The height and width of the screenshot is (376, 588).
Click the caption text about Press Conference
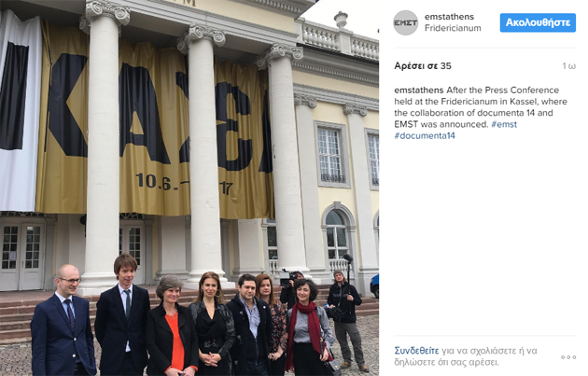(481, 107)
